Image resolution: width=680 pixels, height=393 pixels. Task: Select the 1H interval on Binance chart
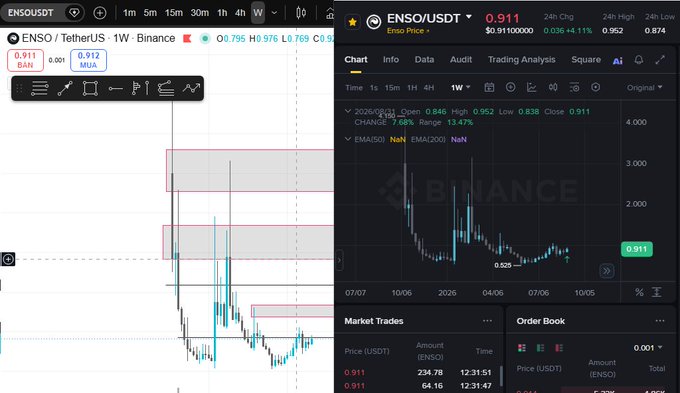(x=412, y=88)
